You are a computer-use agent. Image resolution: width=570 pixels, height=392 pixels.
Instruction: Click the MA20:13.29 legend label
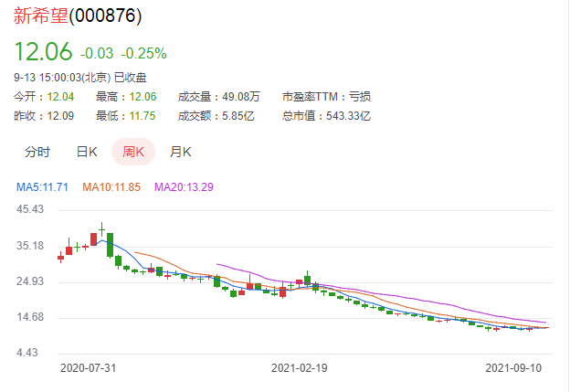coord(184,187)
